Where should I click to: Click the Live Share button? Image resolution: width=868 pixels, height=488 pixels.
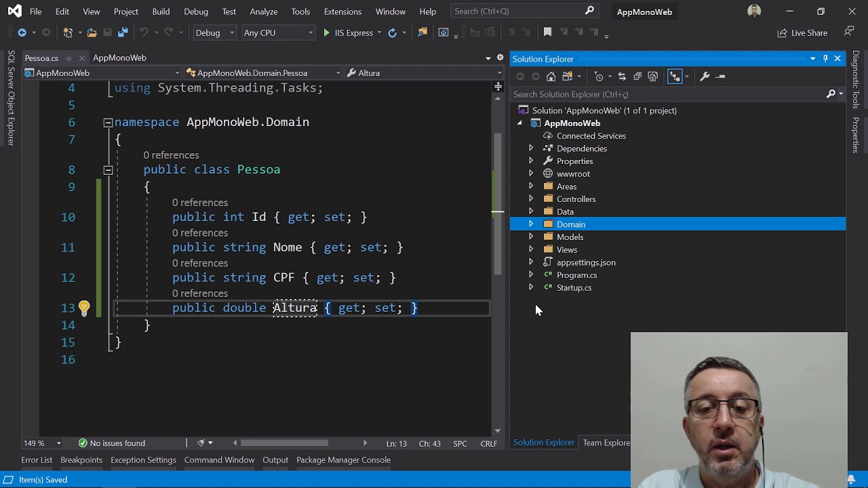(x=802, y=33)
